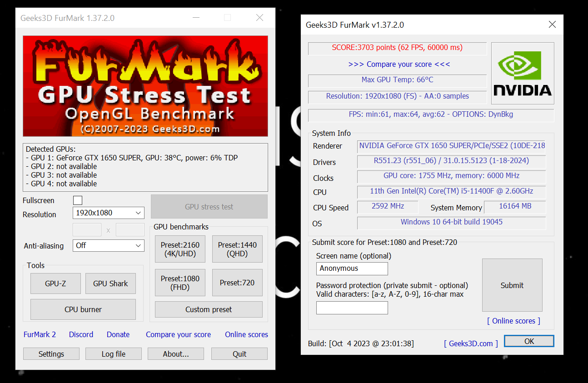This screenshot has width=588, height=383.
Task: Click the 'Max GPU Temp: 66°C' field
Action: click(x=398, y=80)
